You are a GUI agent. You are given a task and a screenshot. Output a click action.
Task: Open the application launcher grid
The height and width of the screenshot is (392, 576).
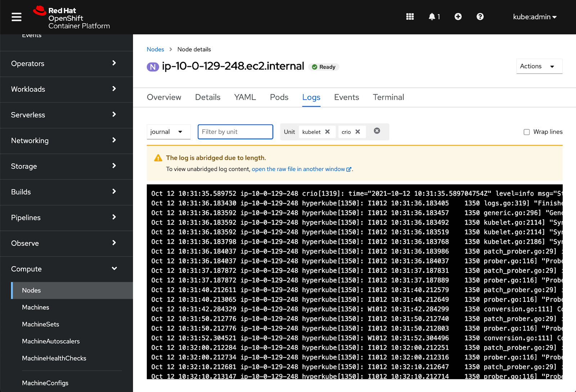click(410, 17)
